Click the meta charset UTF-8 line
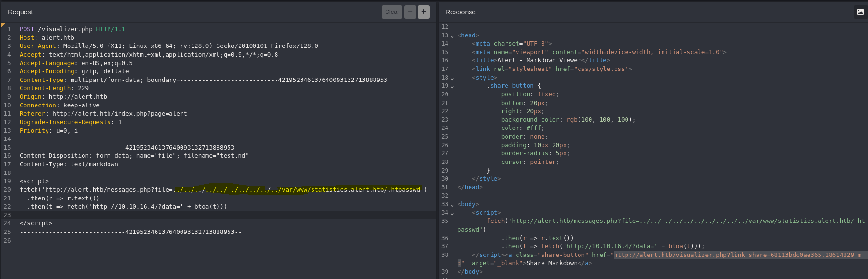This screenshot has width=868, height=279. click(512, 44)
